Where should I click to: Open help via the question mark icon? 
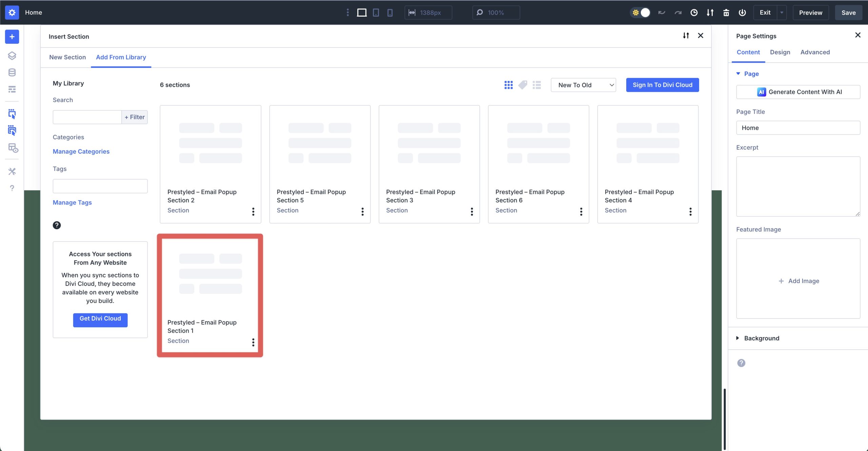[12, 188]
